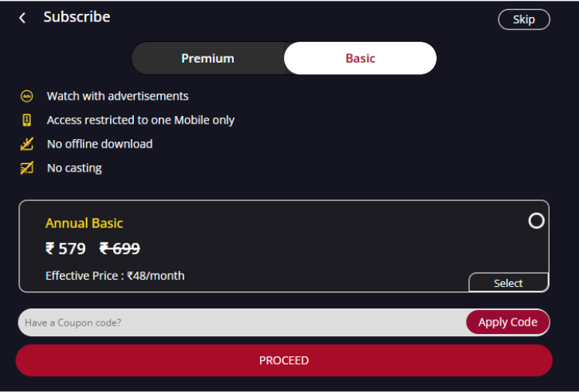Image resolution: width=579 pixels, height=392 pixels.
Task: Select the Annual Basic radio button
Action: (536, 221)
